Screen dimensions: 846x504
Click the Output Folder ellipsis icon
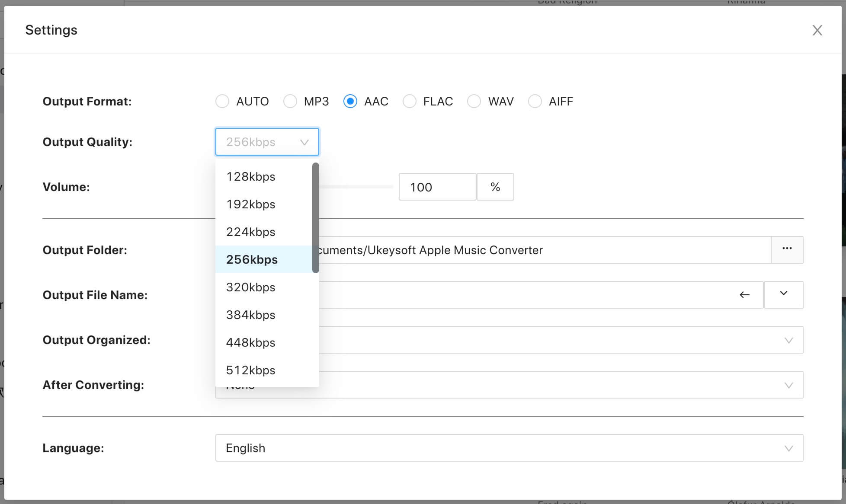[x=787, y=249]
